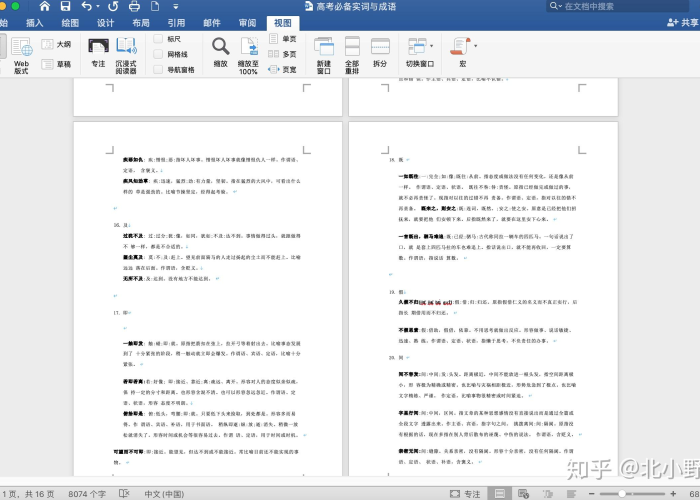Click 专注 focus button in status bar
The image size is (700, 500).
point(465,494)
